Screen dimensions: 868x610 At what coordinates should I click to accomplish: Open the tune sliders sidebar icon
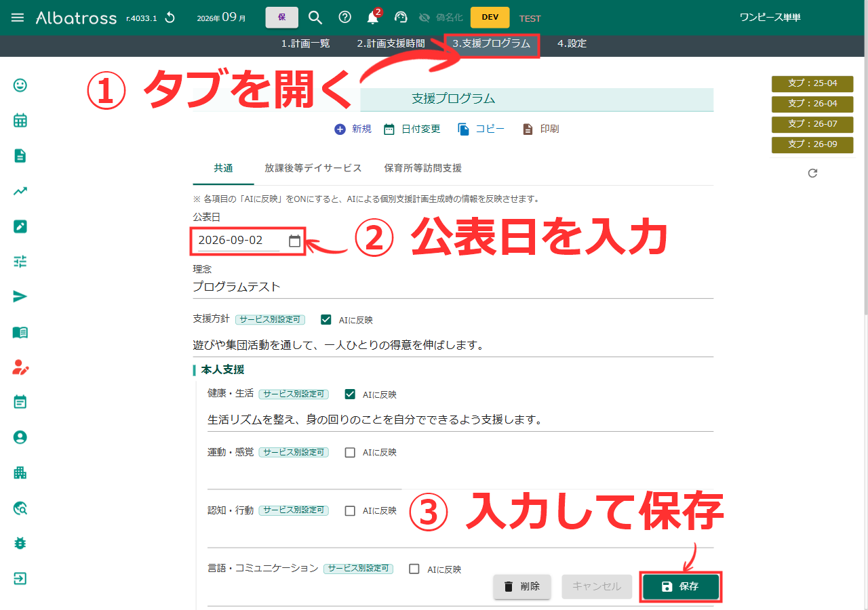[20, 262]
